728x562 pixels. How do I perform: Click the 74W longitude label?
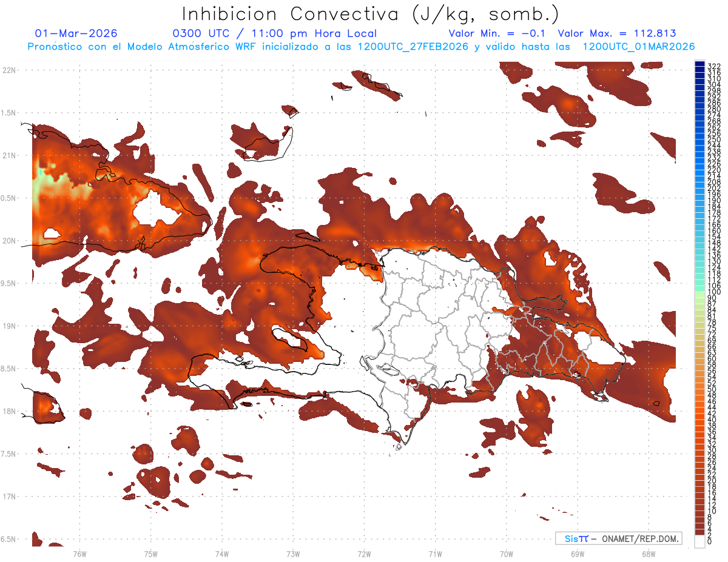(221, 554)
